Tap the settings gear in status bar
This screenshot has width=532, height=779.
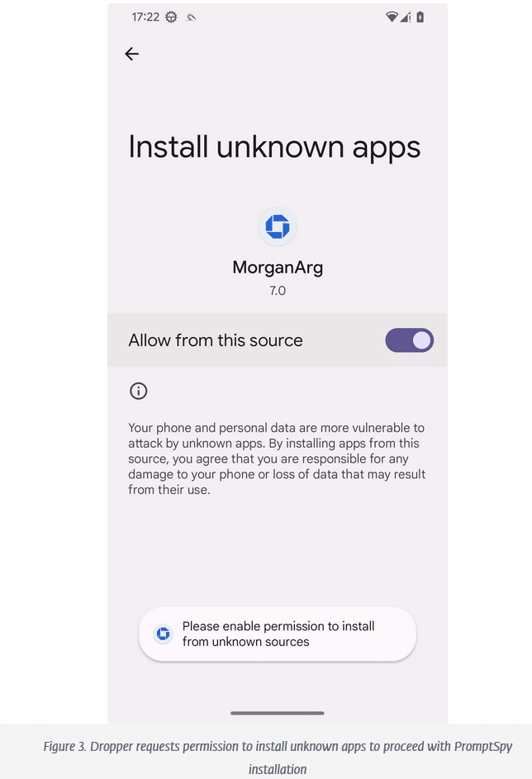171,17
